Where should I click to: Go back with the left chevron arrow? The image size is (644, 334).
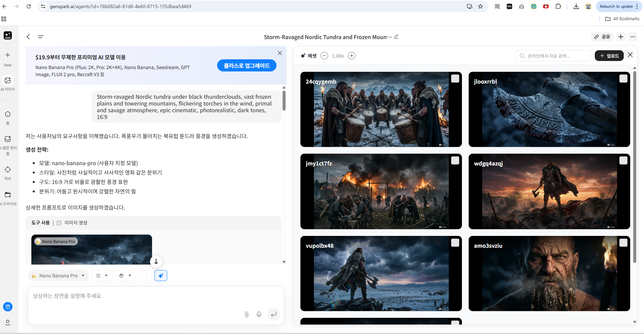coord(28,37)
